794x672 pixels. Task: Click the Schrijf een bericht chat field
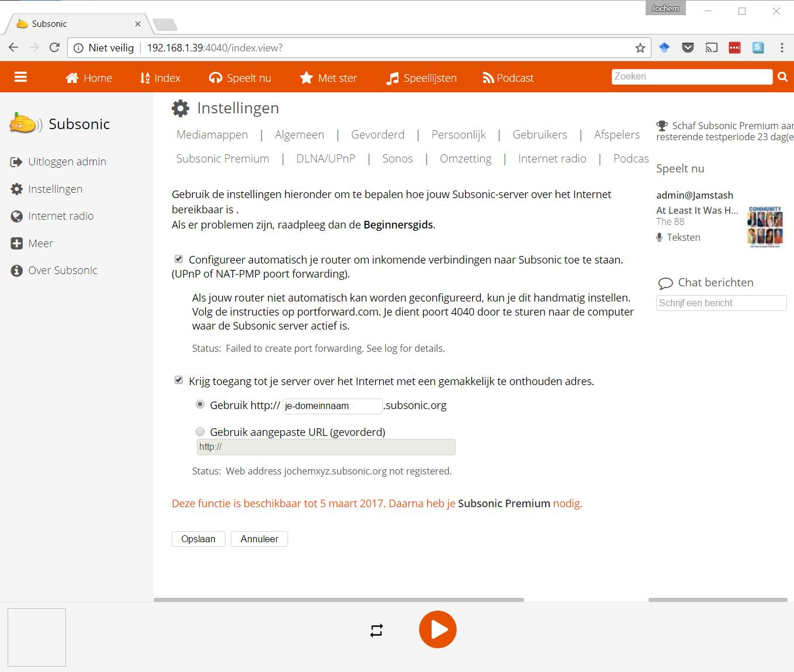(x=722, y=303)
